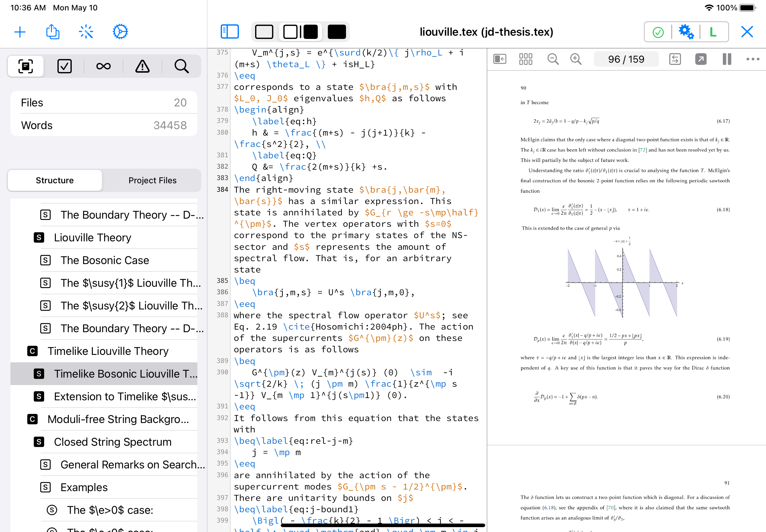766x532 pixels.
Task: Switch to the dark editor theme icon
Action: click(336, 31)
